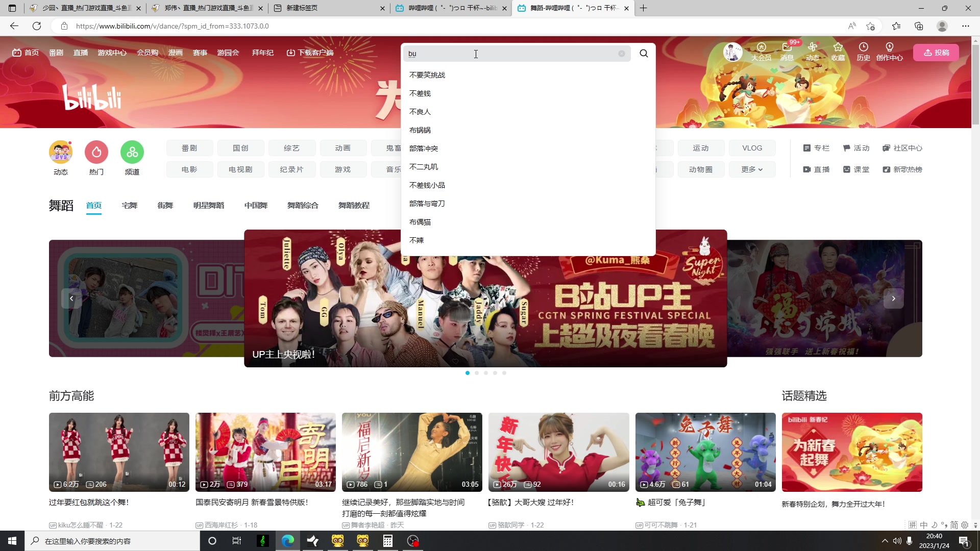Open the 创作中心 creator center icon

pyautogui.click(x=890, y=53)
